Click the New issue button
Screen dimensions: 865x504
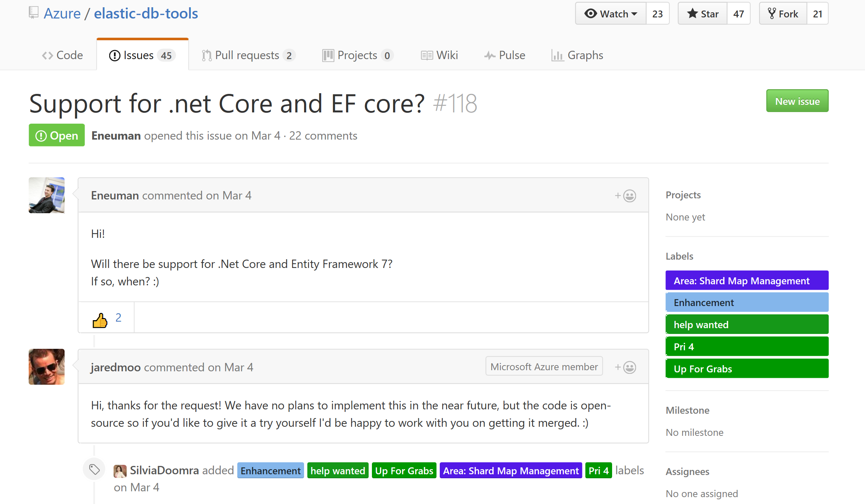click(797, 101)
